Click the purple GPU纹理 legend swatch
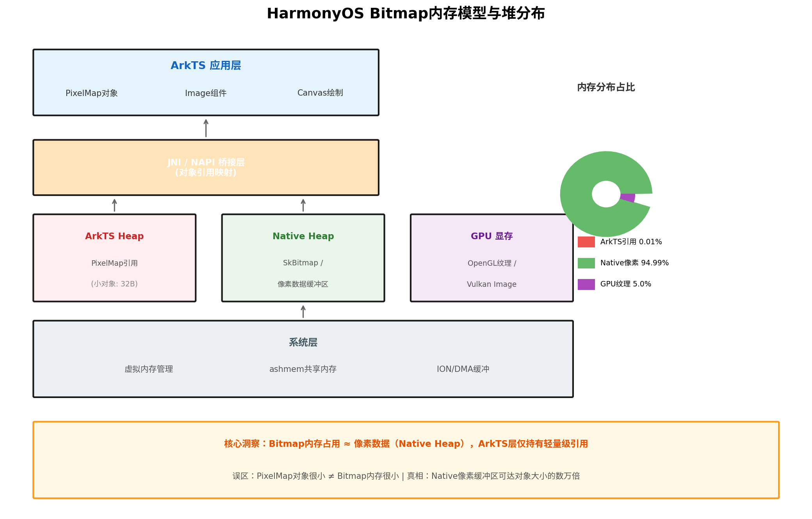Screen dimensions: 812x519 tap(586, 284)
